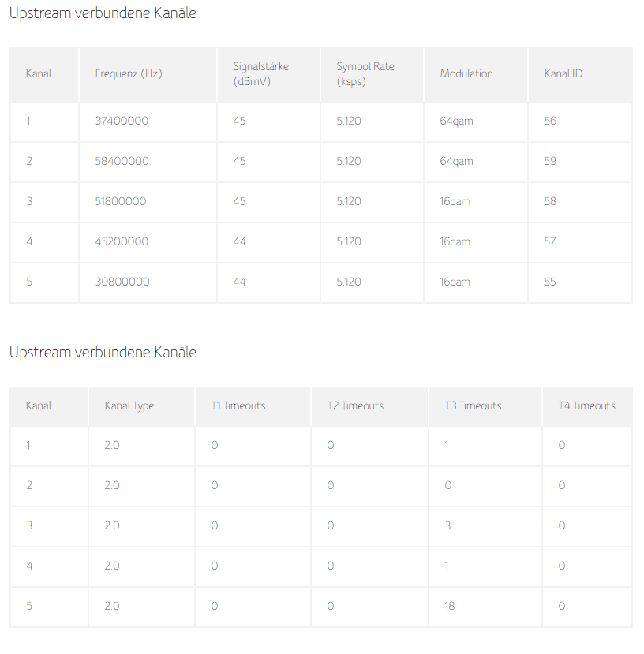Click the Symbol Rate (ksps) header

click(x=365, y=74)
